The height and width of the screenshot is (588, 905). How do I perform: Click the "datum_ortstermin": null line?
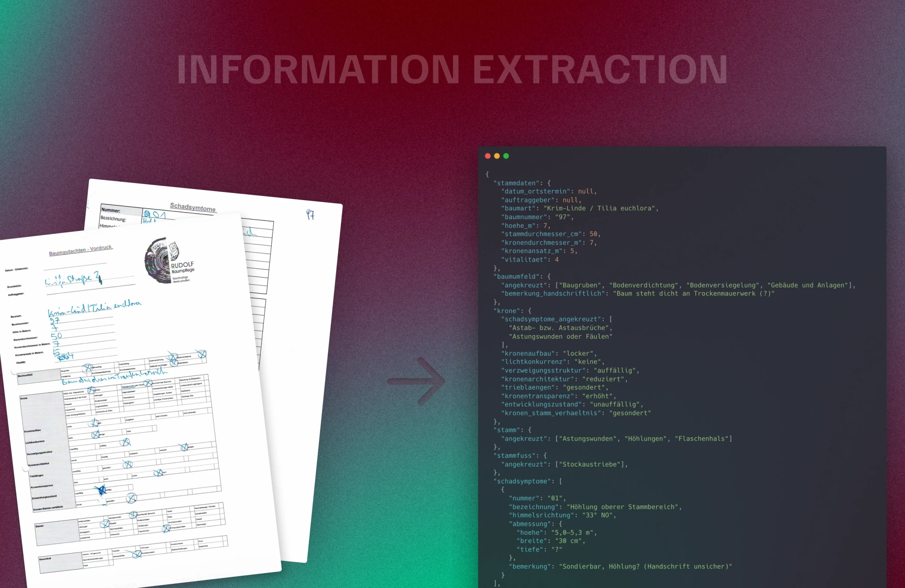549,191
